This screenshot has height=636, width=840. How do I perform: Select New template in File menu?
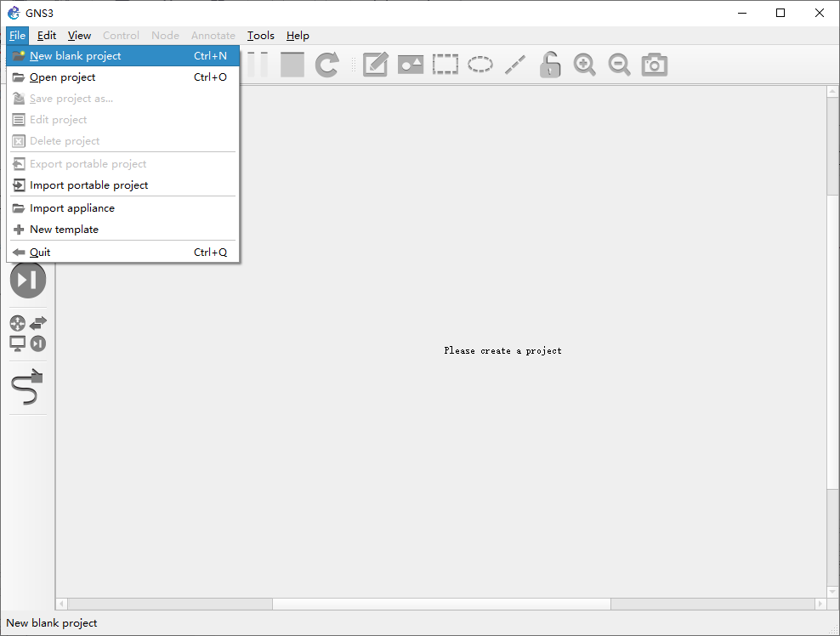pos(122,230)
